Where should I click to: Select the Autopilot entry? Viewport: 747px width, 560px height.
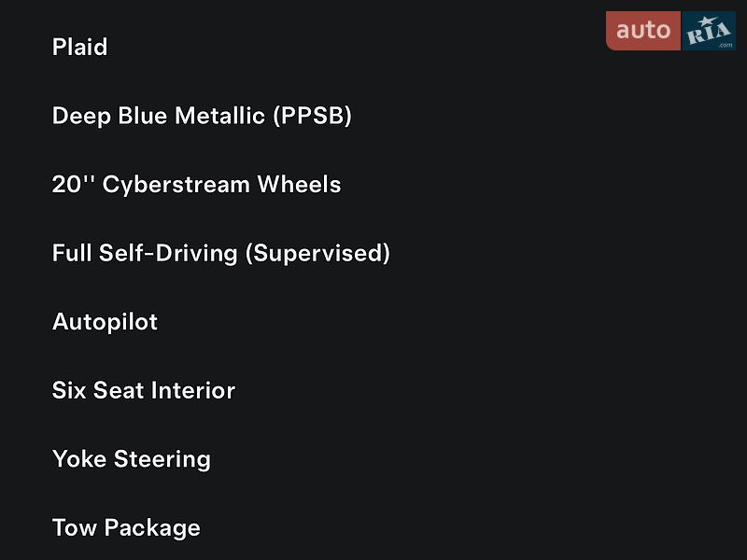(105, 322)
